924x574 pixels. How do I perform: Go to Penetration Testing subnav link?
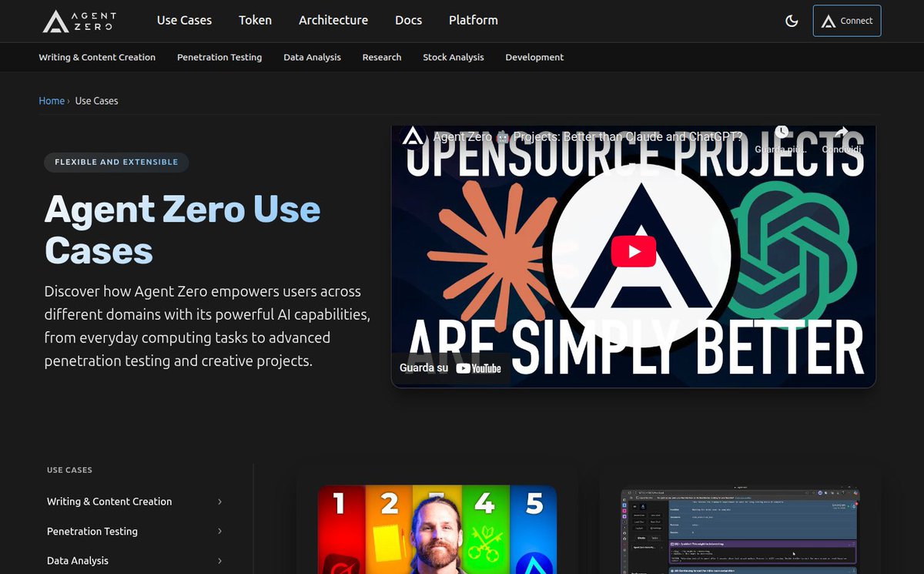(219, 57)
